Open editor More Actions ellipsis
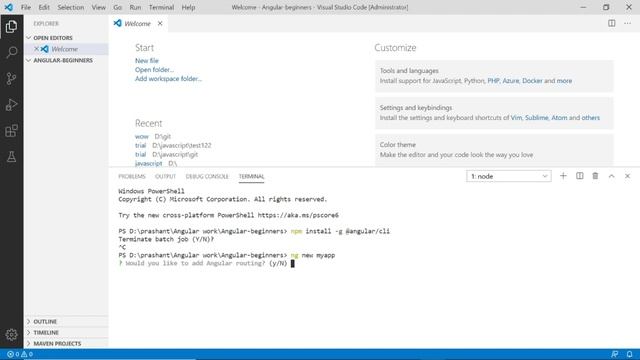This screenshot has width=640, height=360. 627,23
